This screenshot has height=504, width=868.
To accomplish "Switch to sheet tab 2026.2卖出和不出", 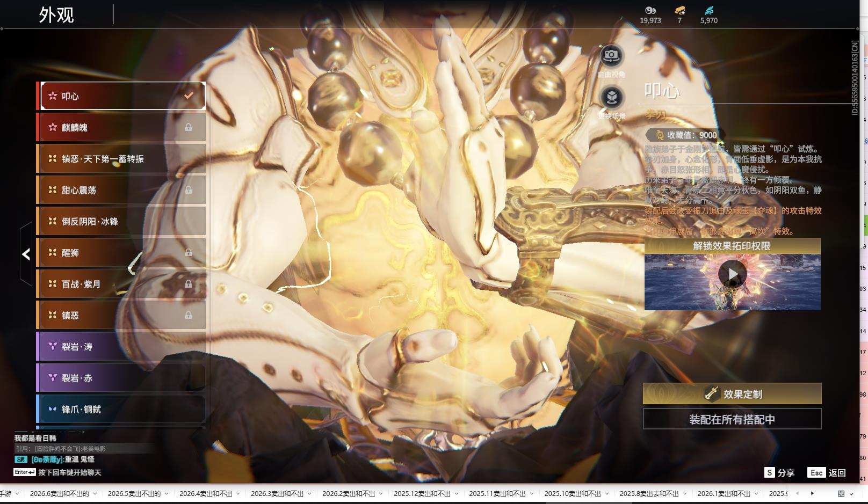I will pyautogui.click(x=349, y=493).
